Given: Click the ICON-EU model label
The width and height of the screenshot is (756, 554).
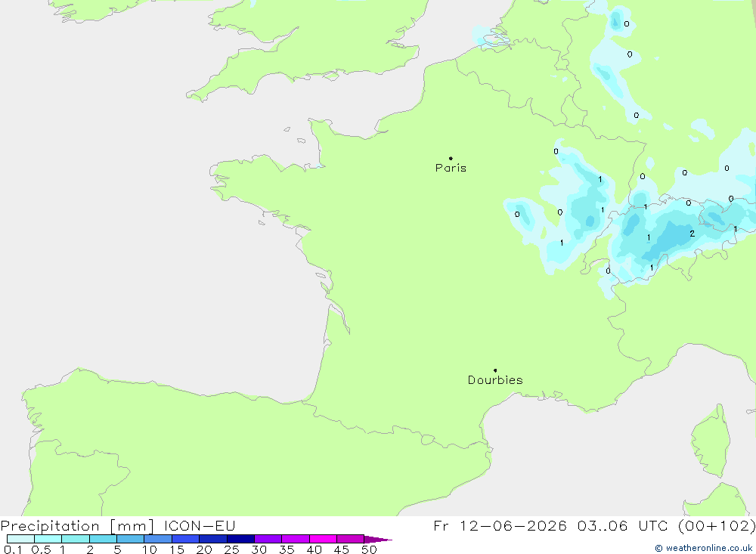Looking at the screenshot, I should click(x=200, y=525).
